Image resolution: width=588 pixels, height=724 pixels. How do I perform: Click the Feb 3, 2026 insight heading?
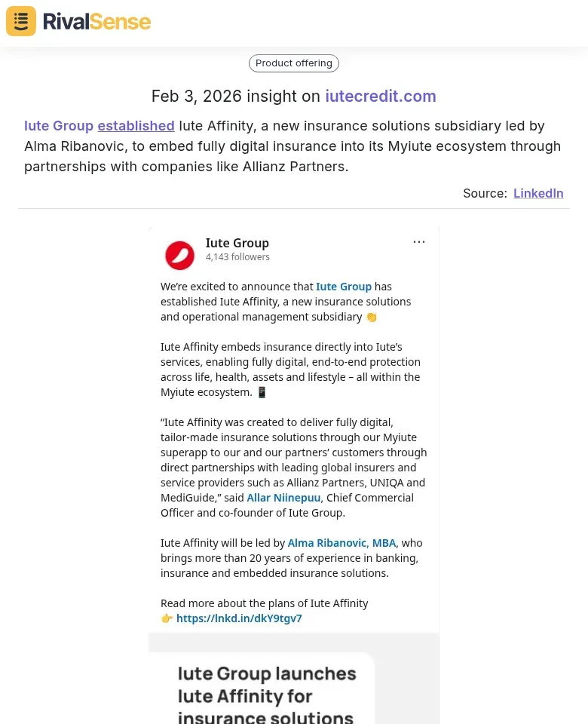tap(235, 97)
